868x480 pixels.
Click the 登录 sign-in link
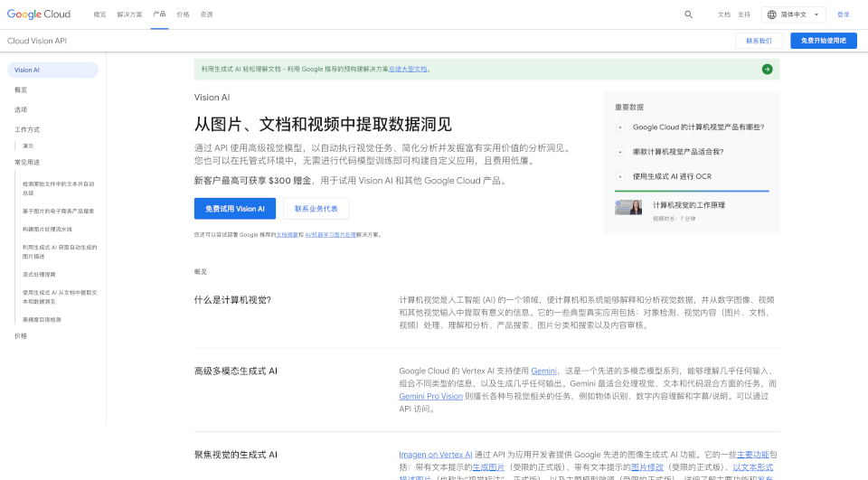pos(843,15)
